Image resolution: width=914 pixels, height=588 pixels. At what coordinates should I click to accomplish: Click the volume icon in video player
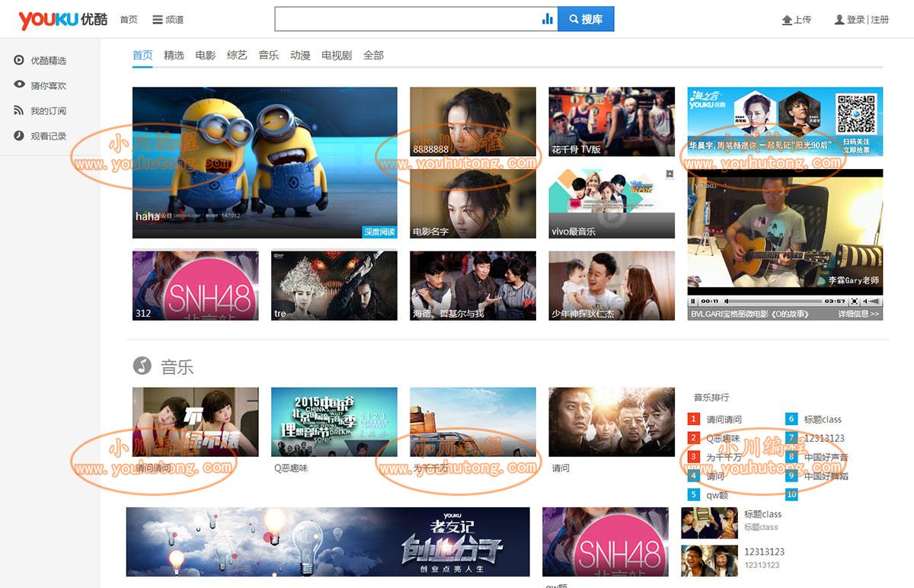(x=871, y=302)
